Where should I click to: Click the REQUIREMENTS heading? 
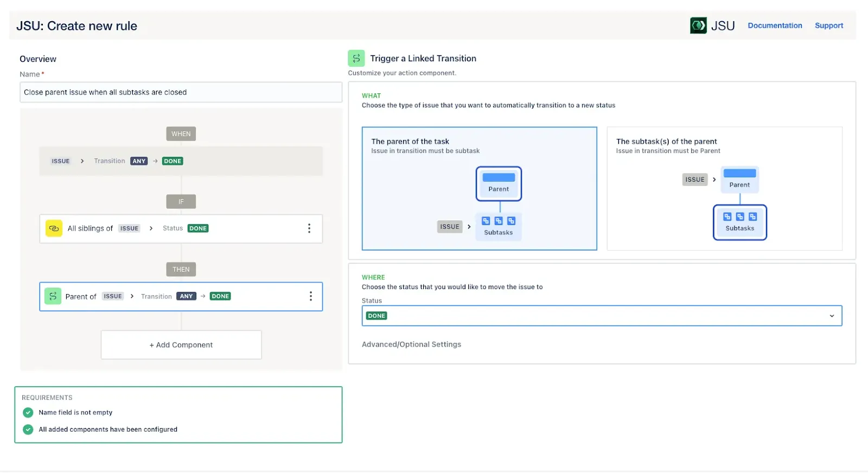[47, 398]
